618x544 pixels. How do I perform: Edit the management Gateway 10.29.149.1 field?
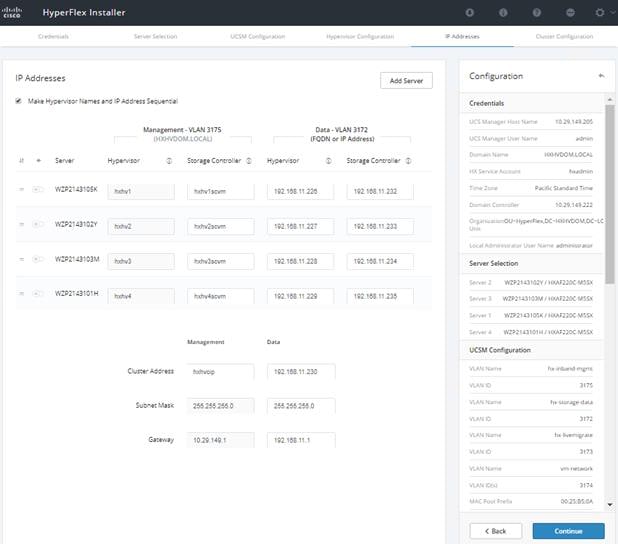pos(221,440)
